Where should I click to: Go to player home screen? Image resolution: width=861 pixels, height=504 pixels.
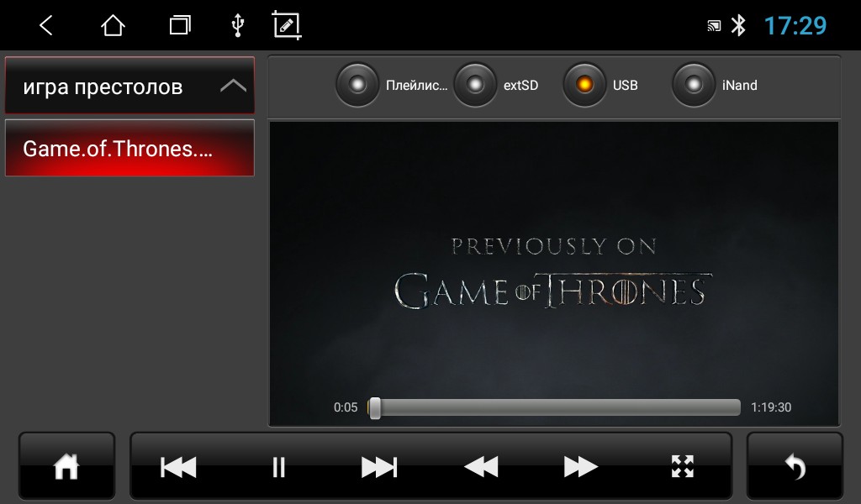pos(66,466)
